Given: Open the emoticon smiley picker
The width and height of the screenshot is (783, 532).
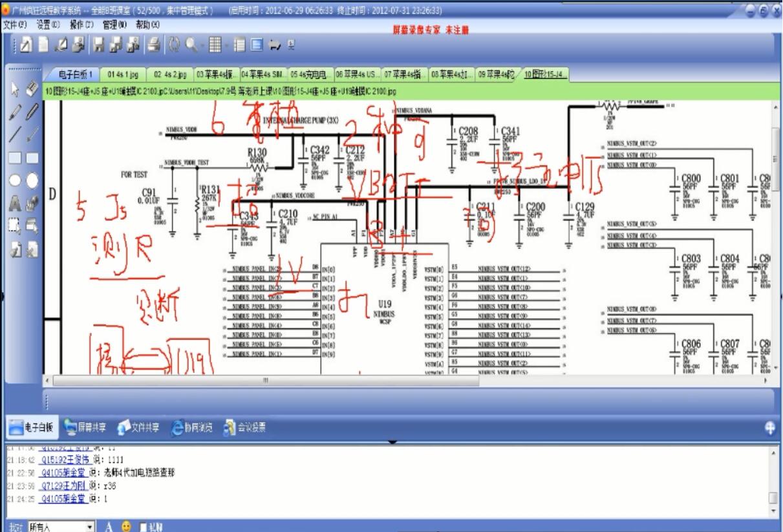Looking at the screenshot, I should point(125,527).
